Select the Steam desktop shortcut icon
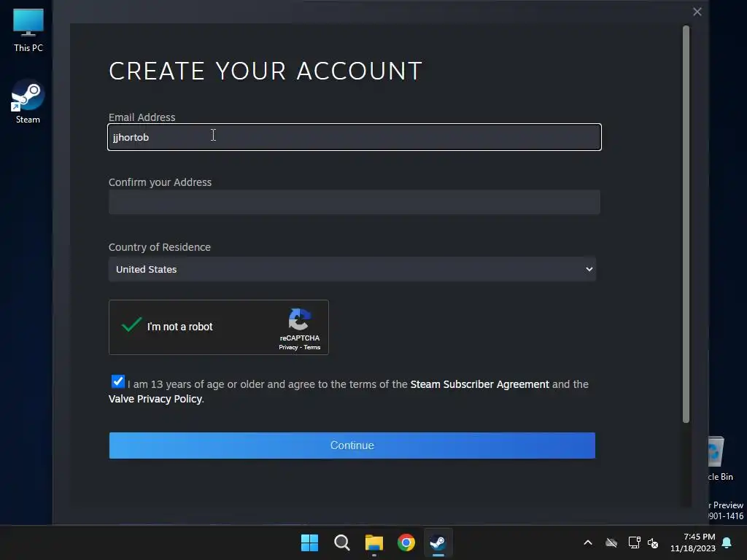 (x=28, y=101)
